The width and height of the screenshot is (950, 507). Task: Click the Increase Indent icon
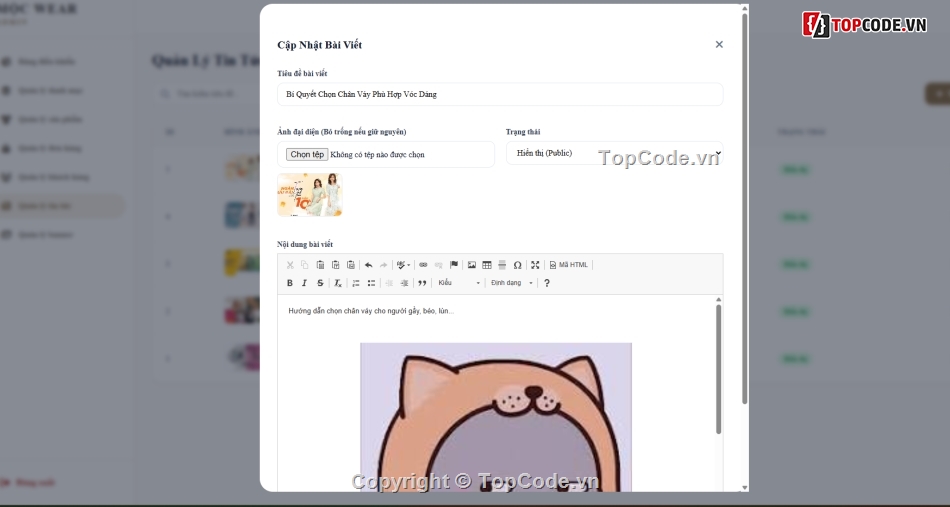coord(404,283)
